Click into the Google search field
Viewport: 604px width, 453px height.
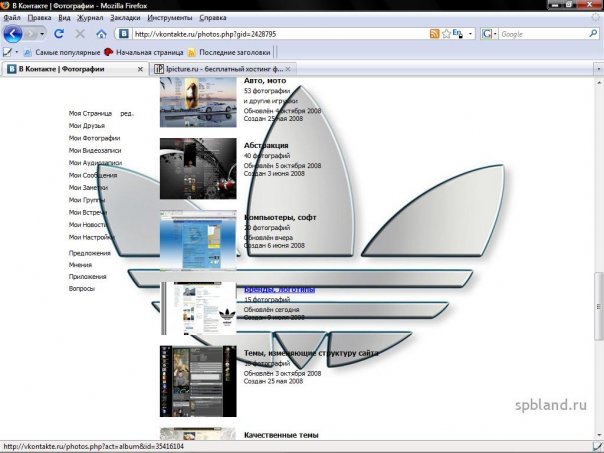pos(543,34)
